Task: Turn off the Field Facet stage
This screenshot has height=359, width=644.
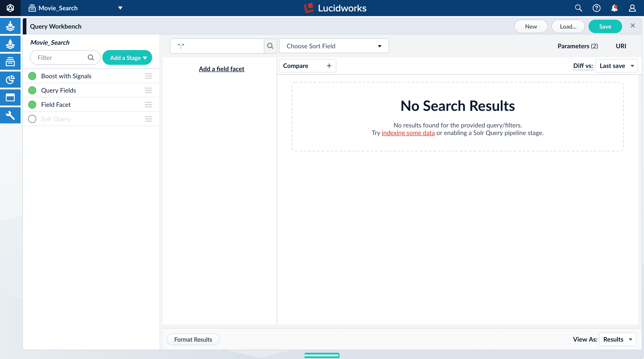Action: tap(32, 105)
